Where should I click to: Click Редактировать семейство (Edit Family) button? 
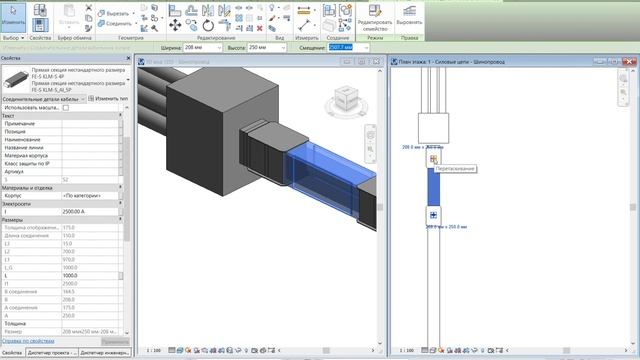(375, 18)
